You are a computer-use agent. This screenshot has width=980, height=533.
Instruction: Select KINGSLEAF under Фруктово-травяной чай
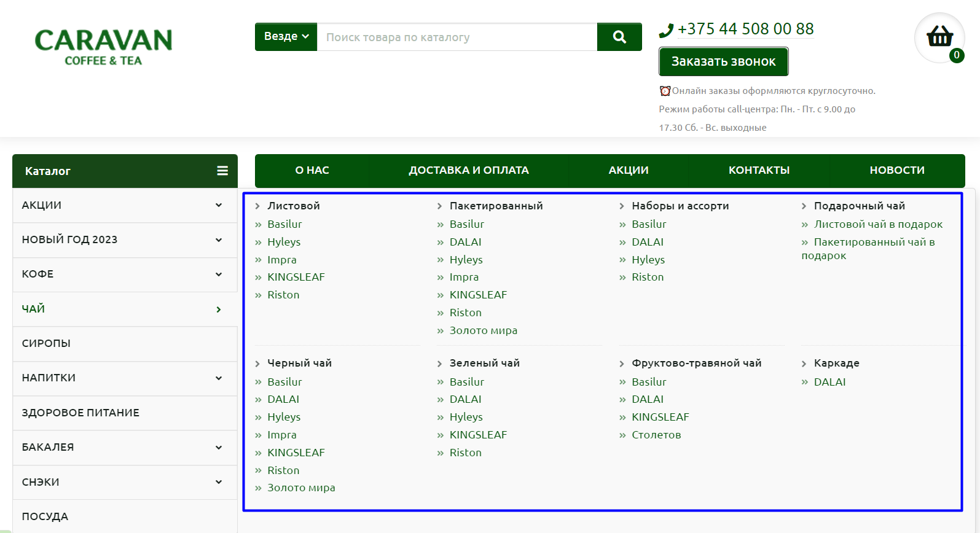(x=661, y=417)
